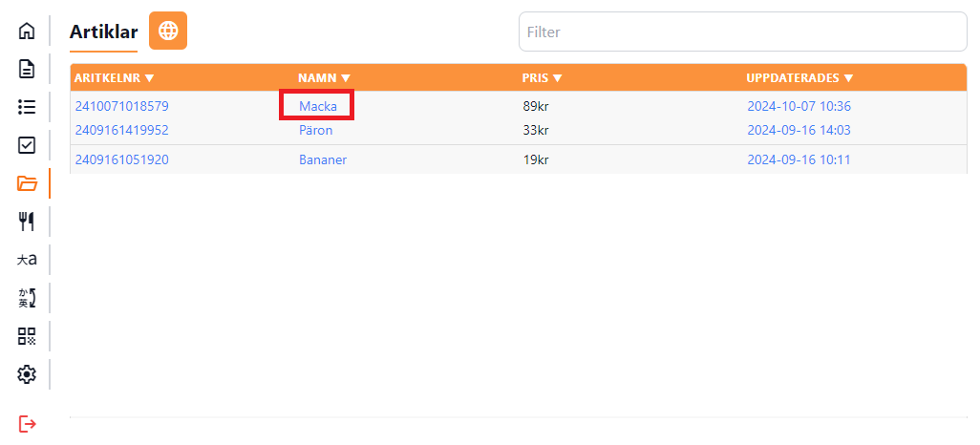Sort articles by PRIS column
Viewport: 980px width, 445px height.
point(542,78)
